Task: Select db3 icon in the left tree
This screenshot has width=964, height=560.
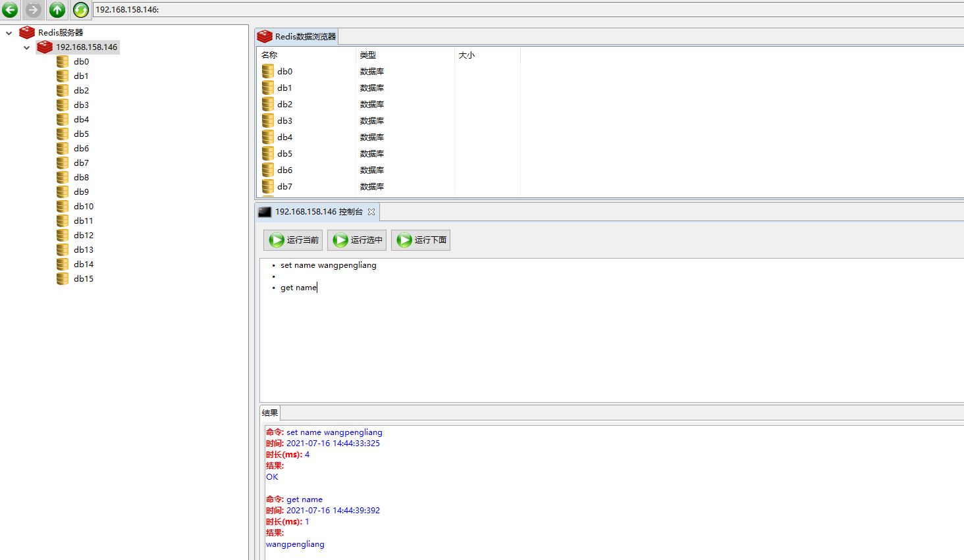Action: (x=63, y=105)
